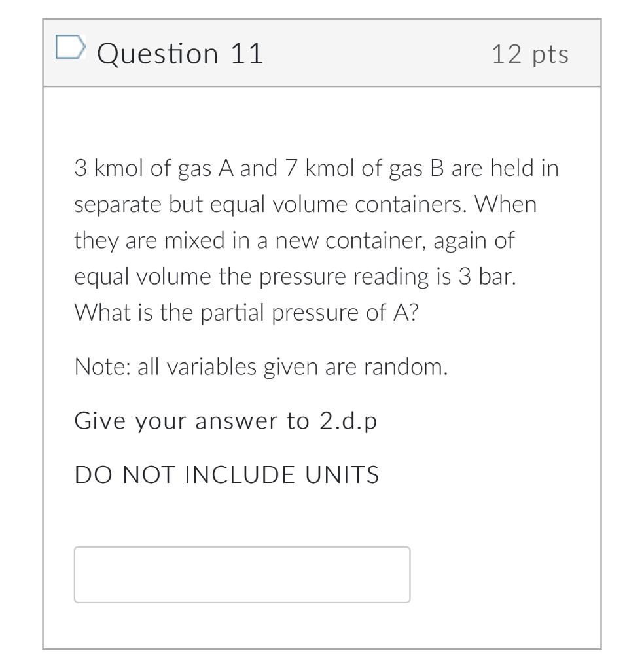Click the Give your answer to 2.d.p line
The width and height of the screenshot is (644, 670).
click(226, 420)
